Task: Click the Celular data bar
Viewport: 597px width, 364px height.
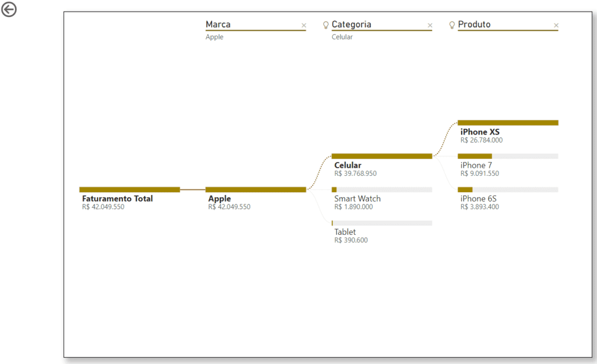Action: [382, 156]
